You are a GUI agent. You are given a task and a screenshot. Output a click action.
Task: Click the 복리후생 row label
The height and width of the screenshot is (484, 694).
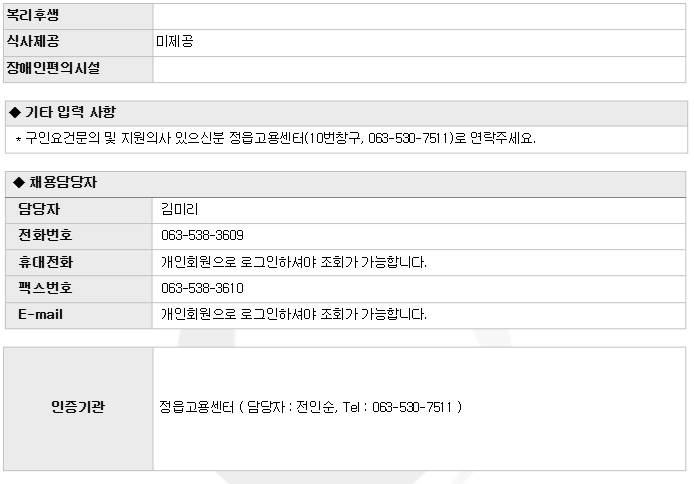tap(33, 15)
